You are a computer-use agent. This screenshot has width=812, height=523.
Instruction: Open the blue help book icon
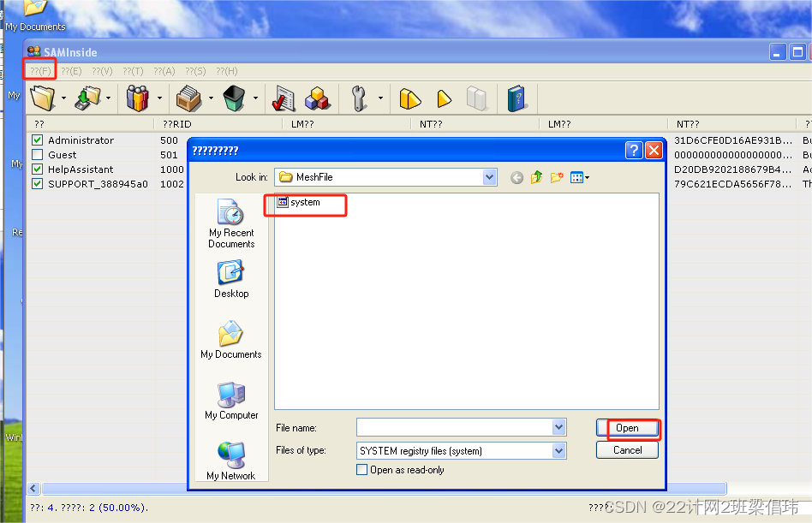click(x=516, y=98)
